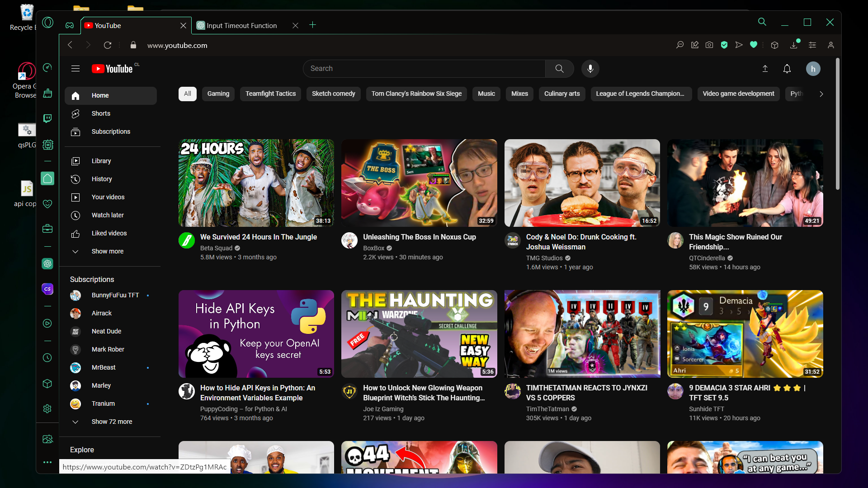Select the Culinary arts filter chip

pos(562,94)
